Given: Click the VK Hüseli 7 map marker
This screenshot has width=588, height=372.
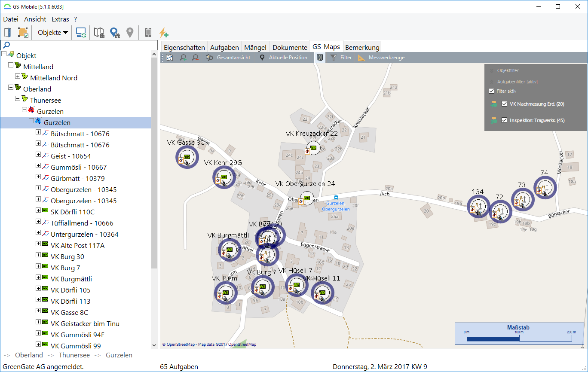Looking at the screenshot, I should tap(297, 285).
